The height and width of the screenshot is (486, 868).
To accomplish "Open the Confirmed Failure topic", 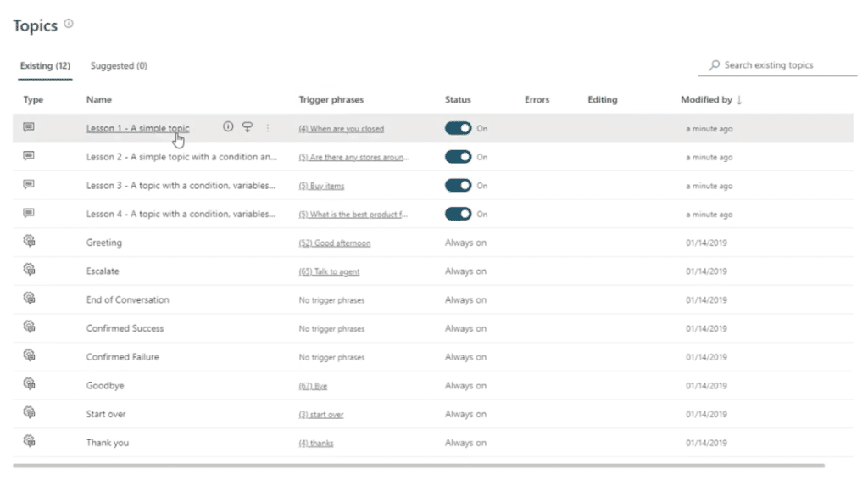I will point(122,357).
